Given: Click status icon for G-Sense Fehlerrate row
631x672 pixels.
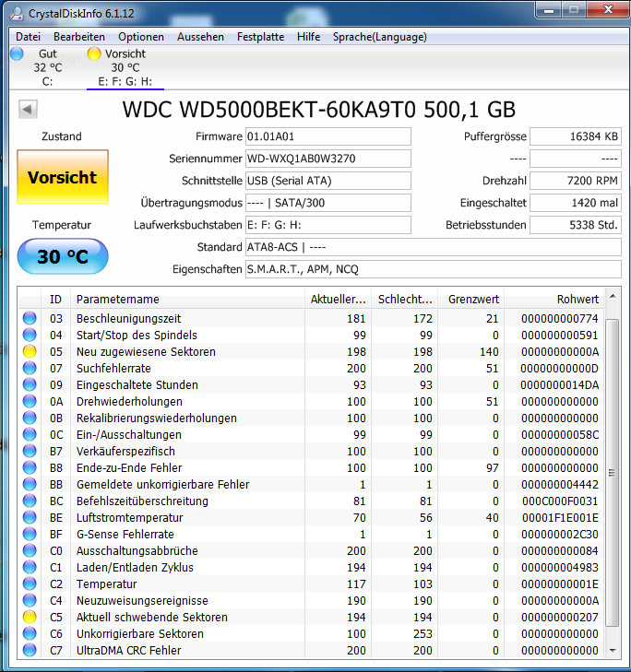Looking at the screenshot, I should tap(30, 534).
